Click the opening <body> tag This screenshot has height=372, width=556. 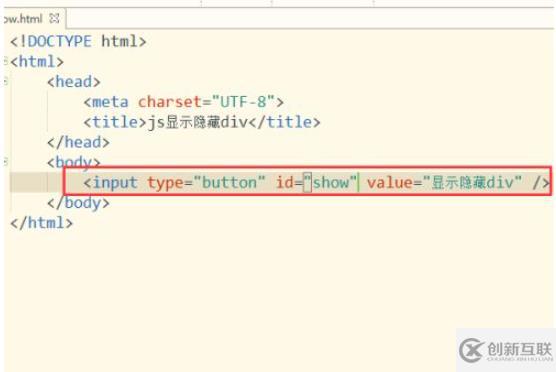(74, 162)
